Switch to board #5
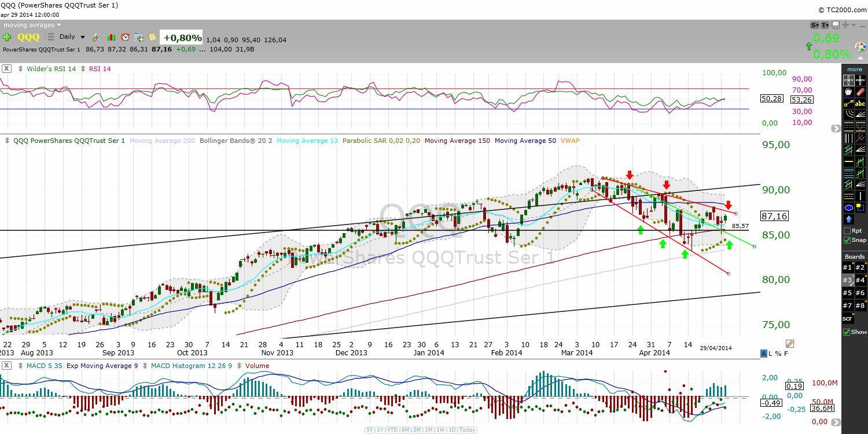This screenshot has width=868, height=434. (847, 293)
